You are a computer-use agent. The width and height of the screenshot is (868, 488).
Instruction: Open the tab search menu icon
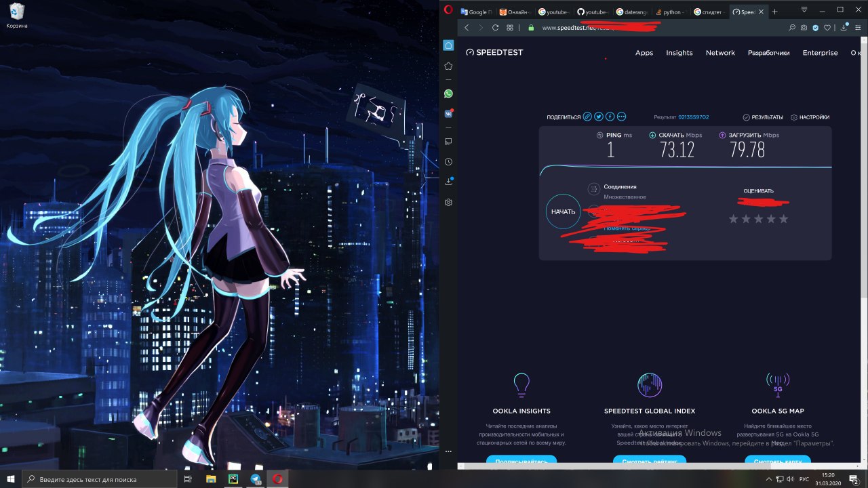point(804,10)
